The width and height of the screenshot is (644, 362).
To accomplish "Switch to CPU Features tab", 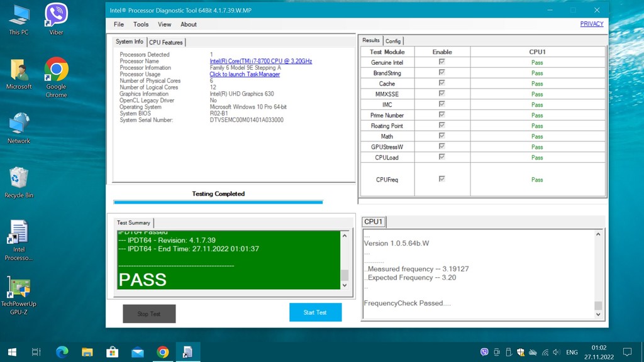I will (x=166, y=42).
